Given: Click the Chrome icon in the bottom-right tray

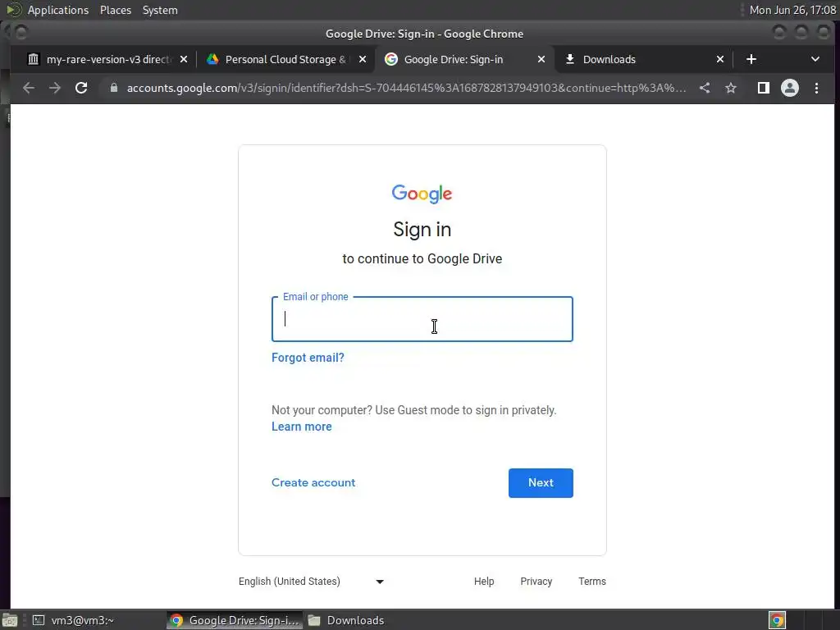Looking at the screenshot, I should point(777,620).
